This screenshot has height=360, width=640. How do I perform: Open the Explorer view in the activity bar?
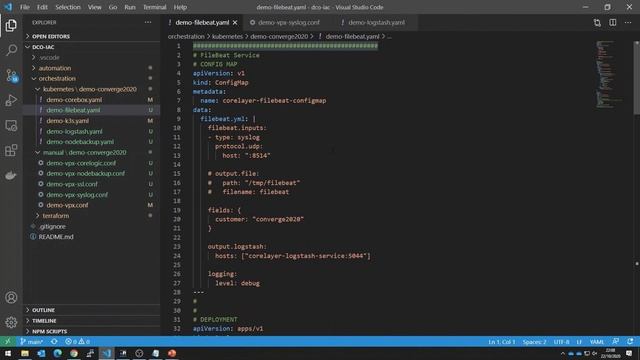pyautogui.click(x=11, y=25)
